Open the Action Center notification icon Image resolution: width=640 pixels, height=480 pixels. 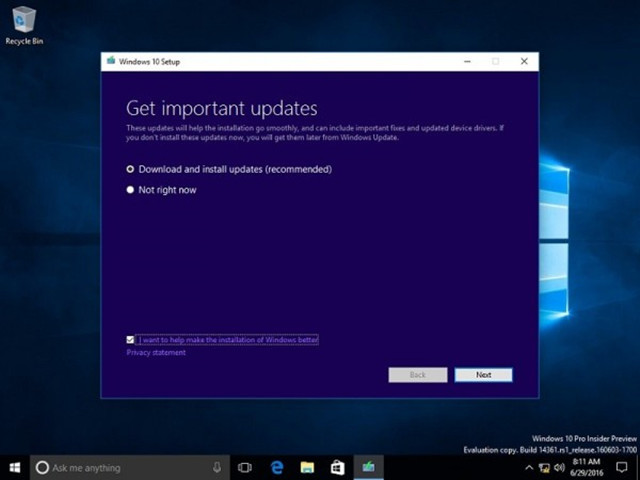[x=622, y=467]
